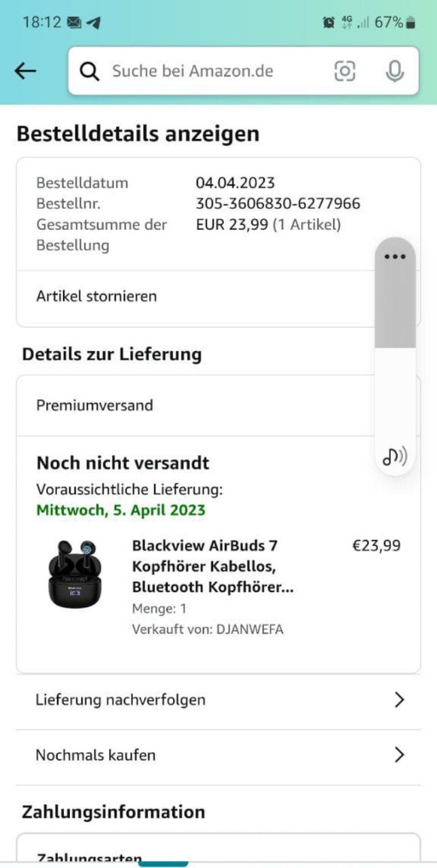The height and width of the screenshot is (868, 437).
Task: Open Artikel stornieren option
Action: click(96, 296)
